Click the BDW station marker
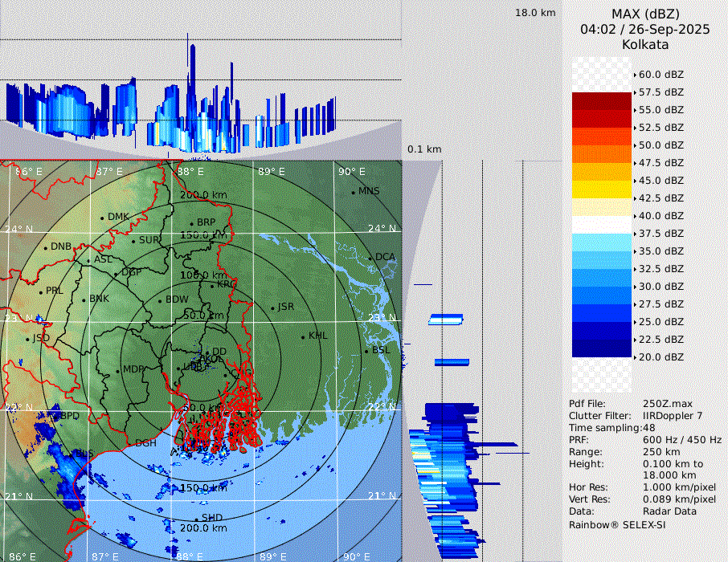728x562 pixels. (x=160, y=301)
